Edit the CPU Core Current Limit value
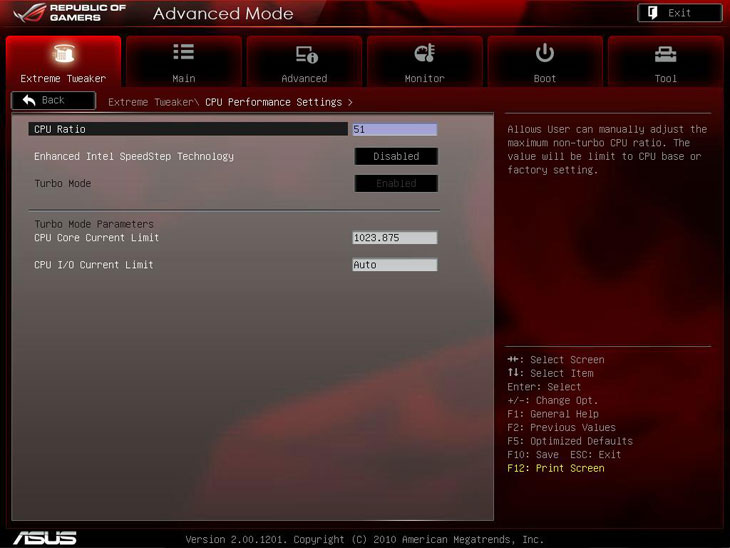 [394, 238]
